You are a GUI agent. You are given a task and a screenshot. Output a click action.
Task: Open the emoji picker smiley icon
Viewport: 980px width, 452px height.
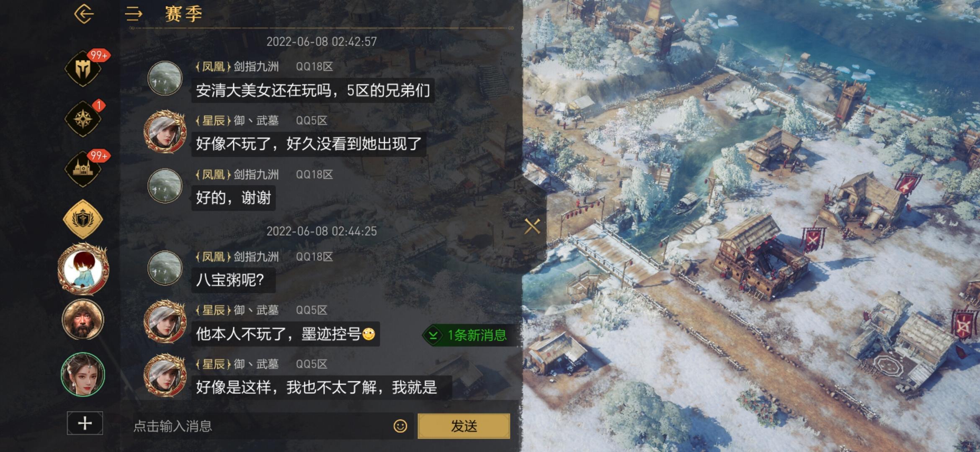400,426
